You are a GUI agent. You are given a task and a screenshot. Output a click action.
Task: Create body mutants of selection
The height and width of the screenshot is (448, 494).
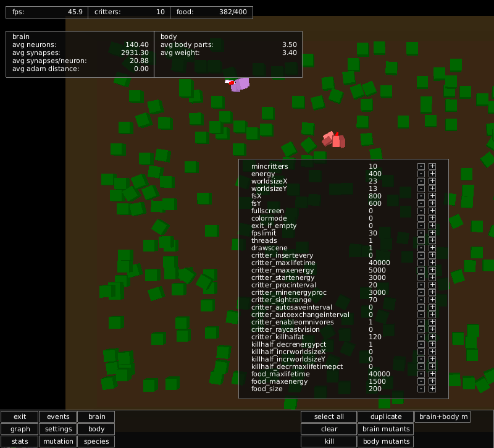click(x=386, y=441)
